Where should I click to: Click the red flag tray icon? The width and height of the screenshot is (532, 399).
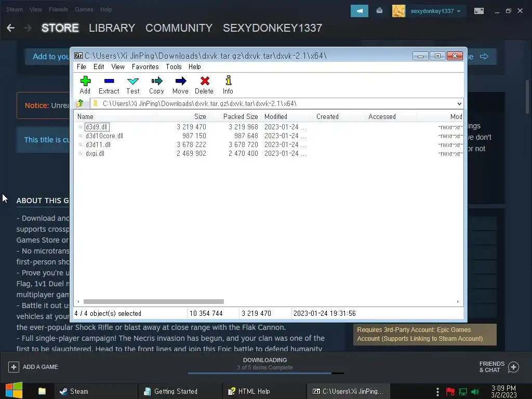tap(450, 392)
